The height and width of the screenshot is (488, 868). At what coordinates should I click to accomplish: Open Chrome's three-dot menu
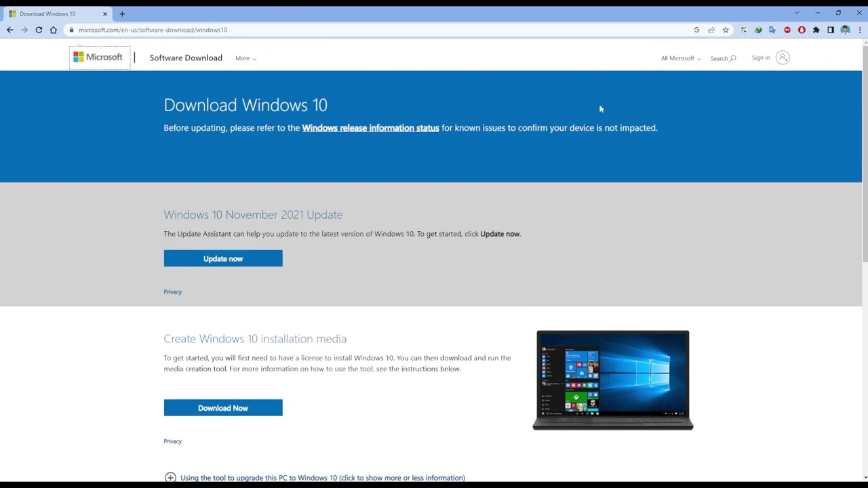tap(860, 30)
